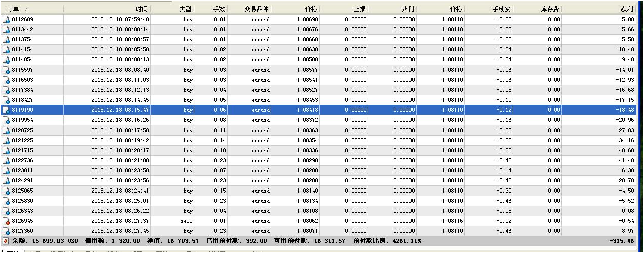Click the open price 1.08690
The image size is (644, 253).
click(x=307, y=19)
